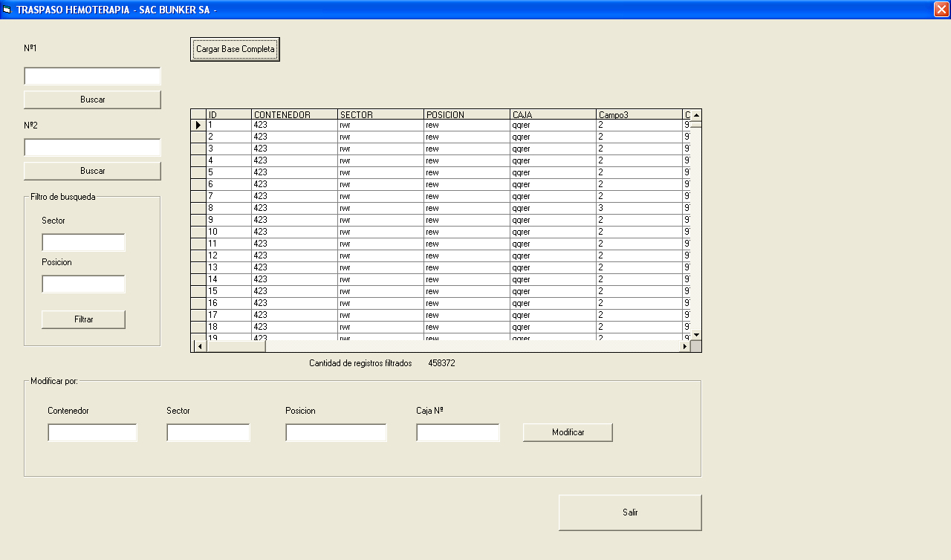Focus the Nº1 text input
The height and width of the screenshot is (560, 951).
(x=92, y=76)
